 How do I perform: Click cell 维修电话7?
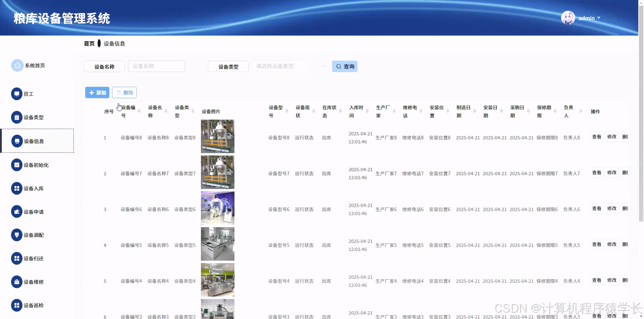tap(413, 174)
